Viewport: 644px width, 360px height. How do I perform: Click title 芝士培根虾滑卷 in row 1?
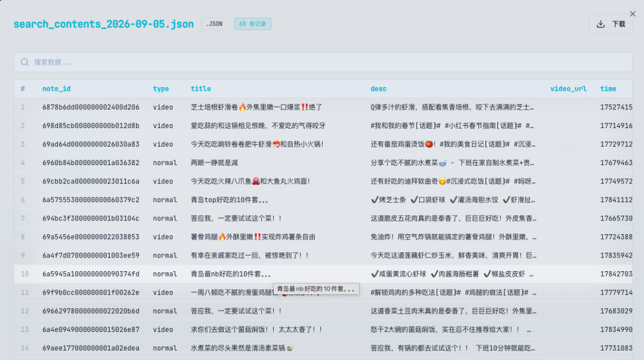coord(256,107)
